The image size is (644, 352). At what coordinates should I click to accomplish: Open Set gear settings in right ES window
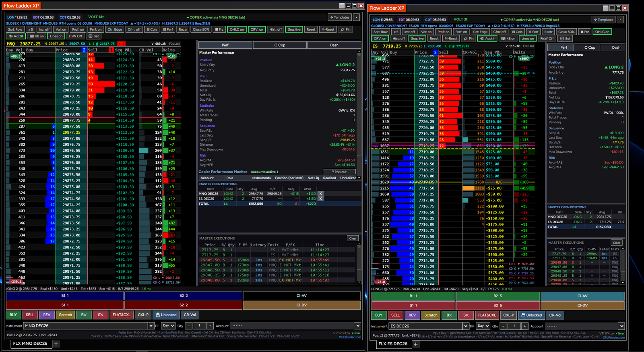pos(566,39)
